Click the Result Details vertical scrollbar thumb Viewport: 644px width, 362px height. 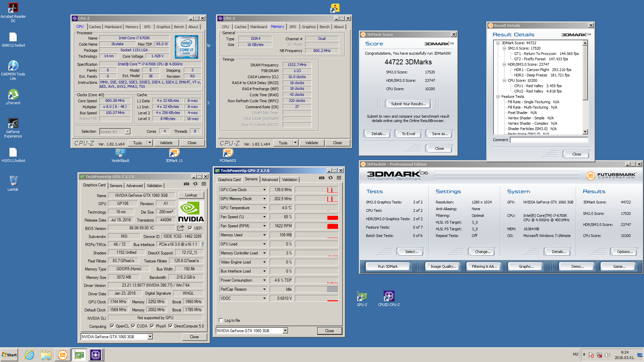tap(585, 73)
